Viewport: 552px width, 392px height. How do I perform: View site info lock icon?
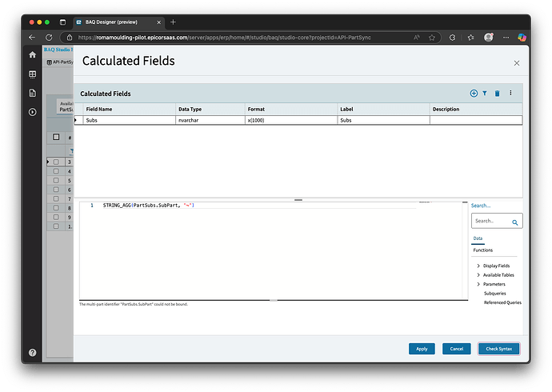point(70,38)
